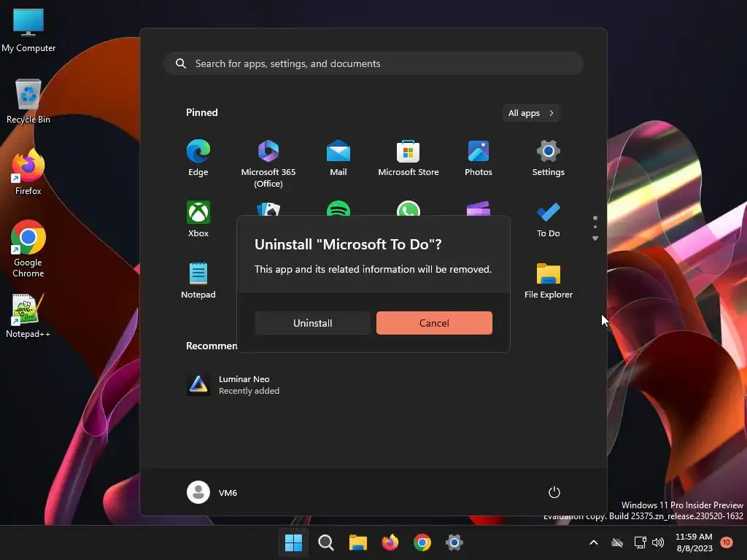Open the To Do pinned app
747x560 pixels.
coord(549,219)
